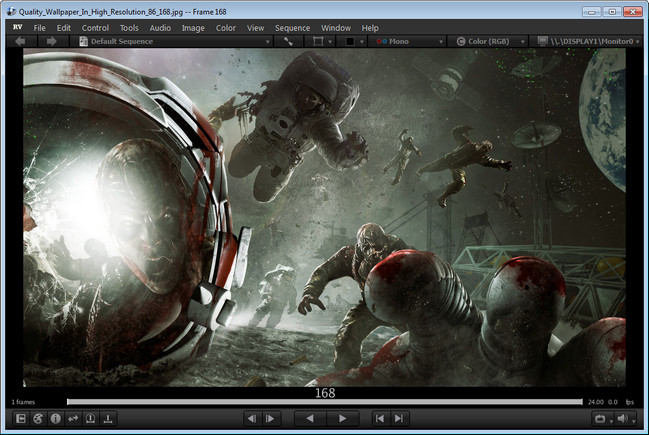Play the sequence forward
Image resolution: width=649 pixels, height=435 pixels.
click(342, 418)
